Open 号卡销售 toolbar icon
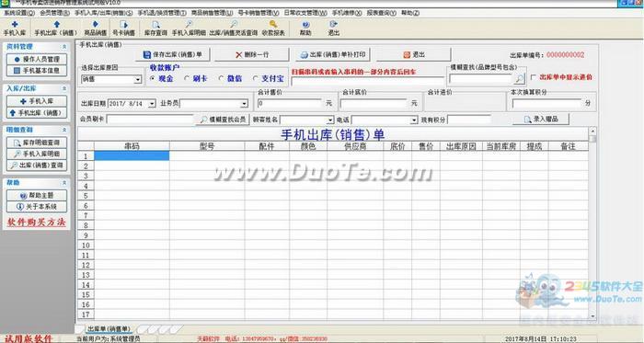Image resolution: width=644 pixels, height=343 pixels. (x=123, y=28)
